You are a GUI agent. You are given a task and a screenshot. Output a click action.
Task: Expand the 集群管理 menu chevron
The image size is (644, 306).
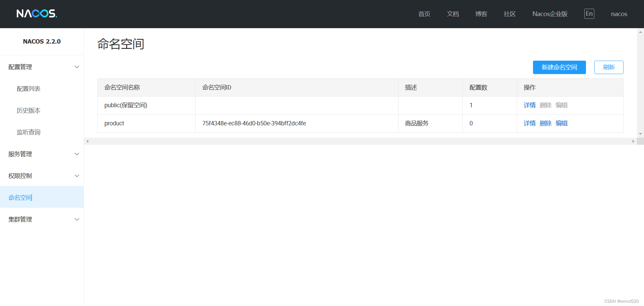point(77,220)
